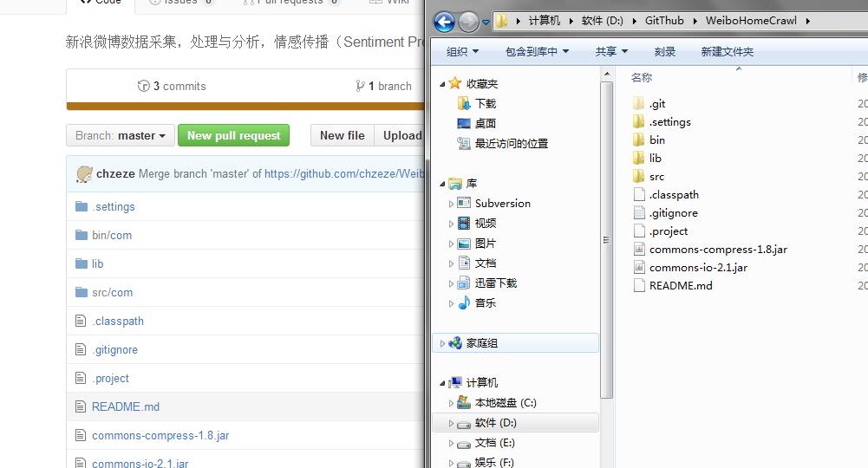Expand the 家庭组 homegroup node
This screenshot has width=868, height=468.
coord(442,343)
